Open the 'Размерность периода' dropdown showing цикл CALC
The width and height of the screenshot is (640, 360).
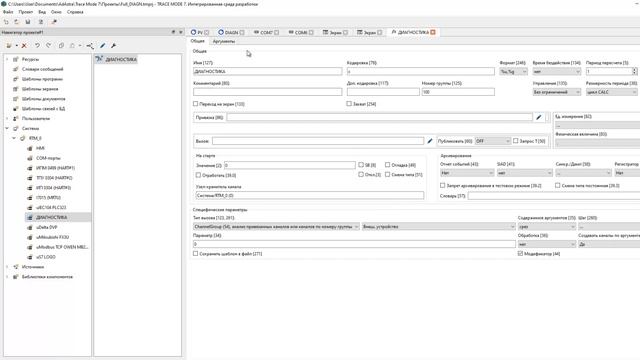pyautogui.click(x=611, y=92)
